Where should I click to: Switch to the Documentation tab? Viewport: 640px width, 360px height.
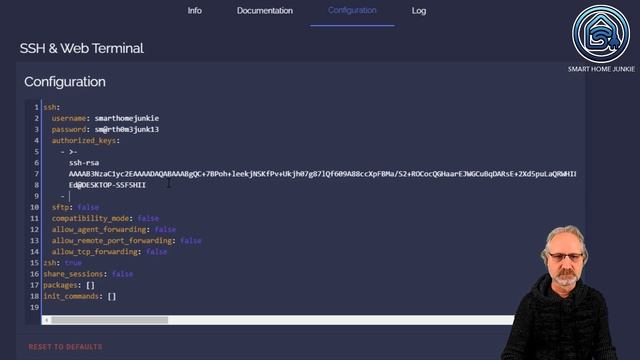coord(264,11)
